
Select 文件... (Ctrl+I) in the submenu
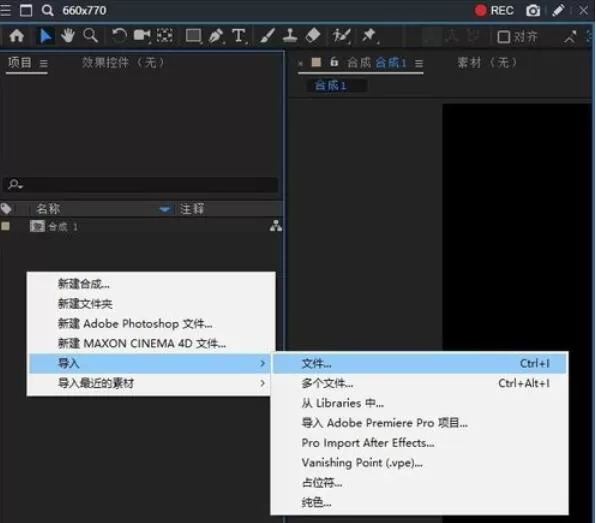point(420,363)
